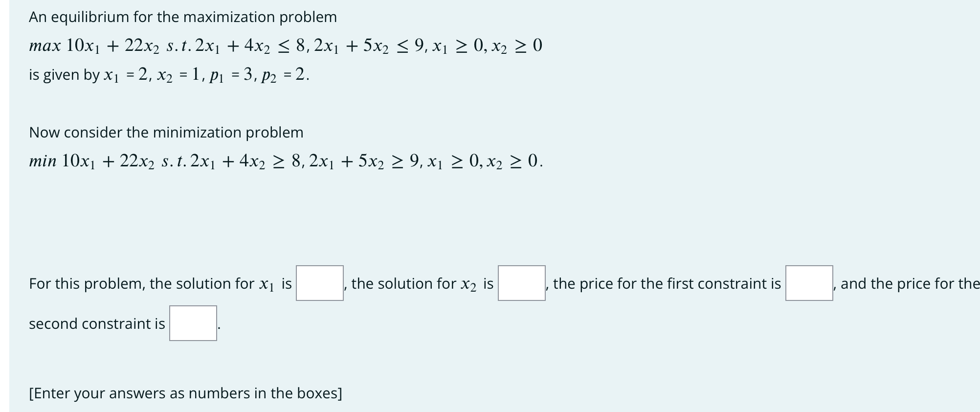Viewport: 980px width, 412px height.
Task: Click the input box for the first constraint price
Action: tap(809, 284)
